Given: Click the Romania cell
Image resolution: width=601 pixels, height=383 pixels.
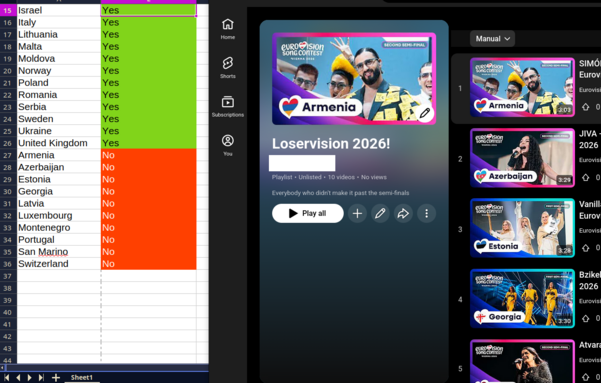Looking at the screenshot, I should tap(59, 95).
